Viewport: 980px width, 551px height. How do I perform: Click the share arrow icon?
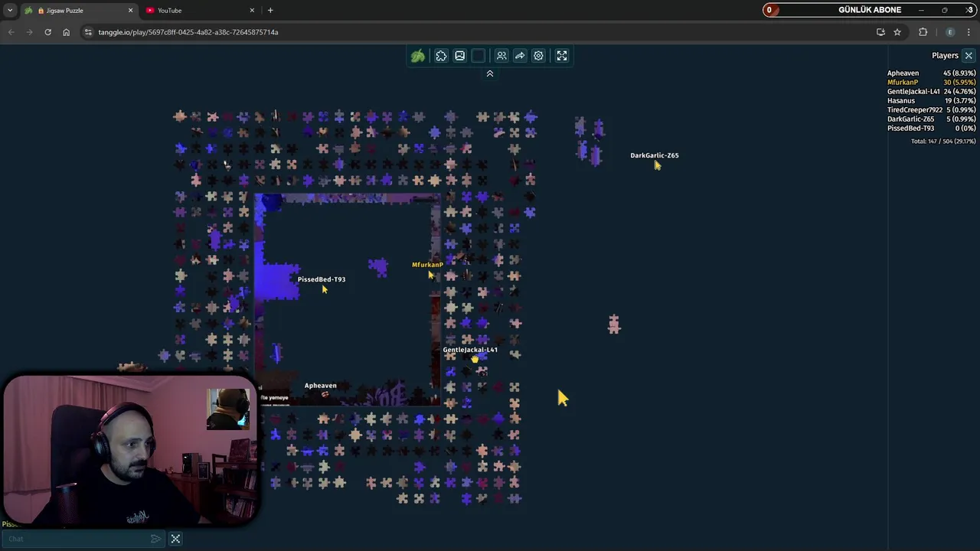(x=520, y=56)
